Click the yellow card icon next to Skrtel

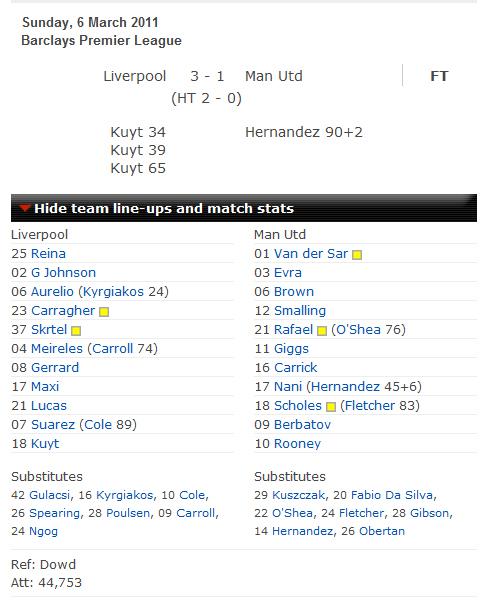(x=76, y=331)
